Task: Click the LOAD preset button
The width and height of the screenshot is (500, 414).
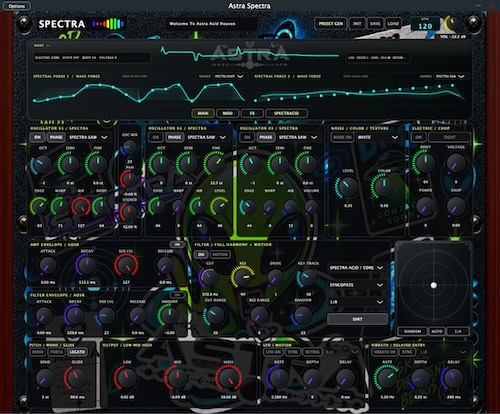Action: tap(393, 24)
